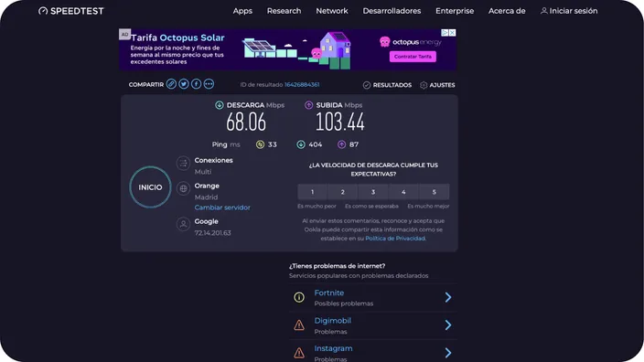Image resolution: width=644 pixels, height=362 pixels.
Task: Open the Política de Privacidad link
Action: point(395,239)
